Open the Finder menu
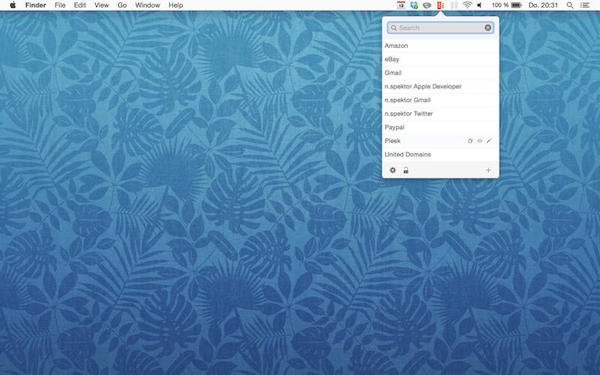This screenshot has height=375, width=600. [36, 5]
